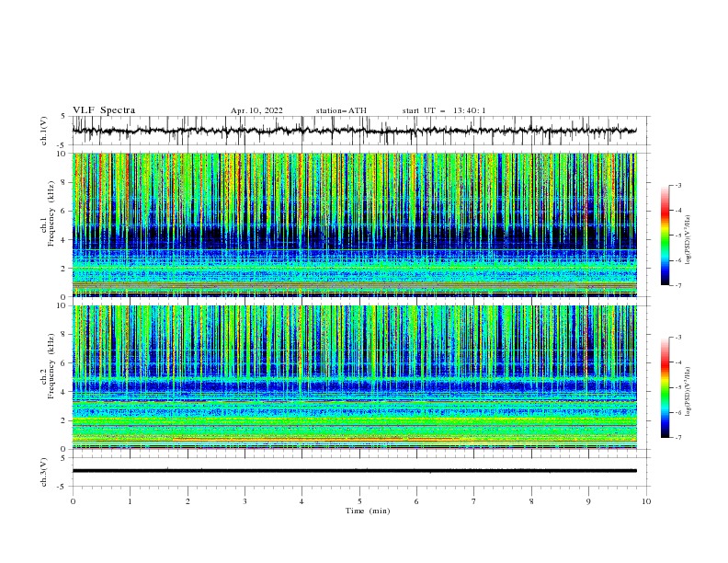Click time axis tick label "8"
This screenshot has width=728, height=563.
(531, 501)
